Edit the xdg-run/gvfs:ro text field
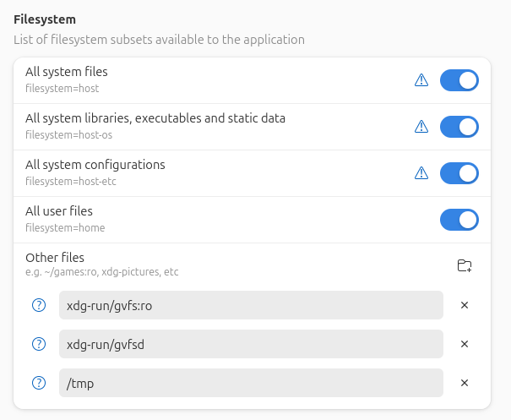The image size is (511, 420). [x=251, y=305]
